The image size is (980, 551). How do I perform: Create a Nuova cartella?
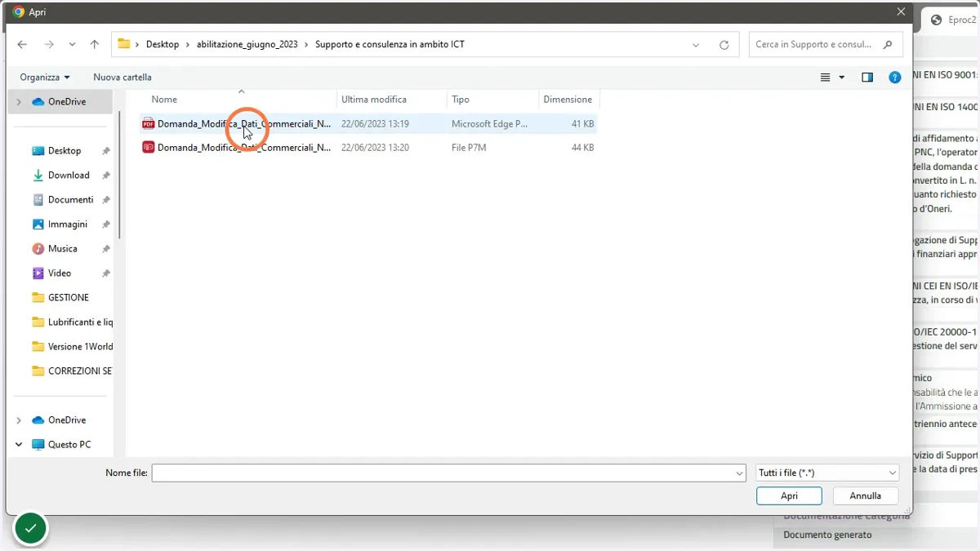point(122,77)
